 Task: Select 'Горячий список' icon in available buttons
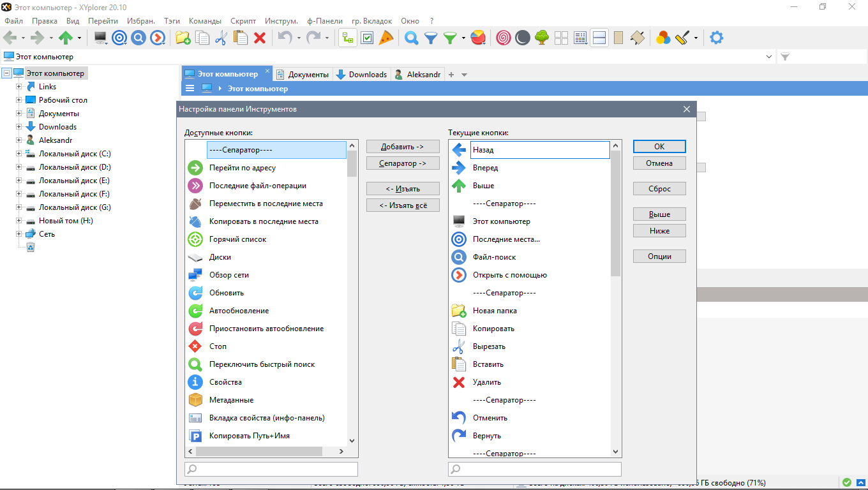pos(195,239)
